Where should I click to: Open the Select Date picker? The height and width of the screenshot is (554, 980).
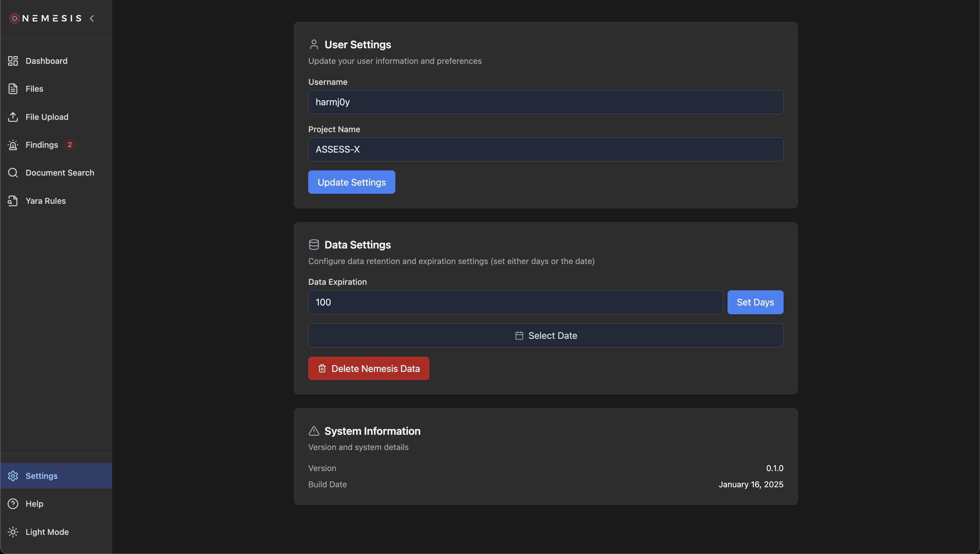545,335
